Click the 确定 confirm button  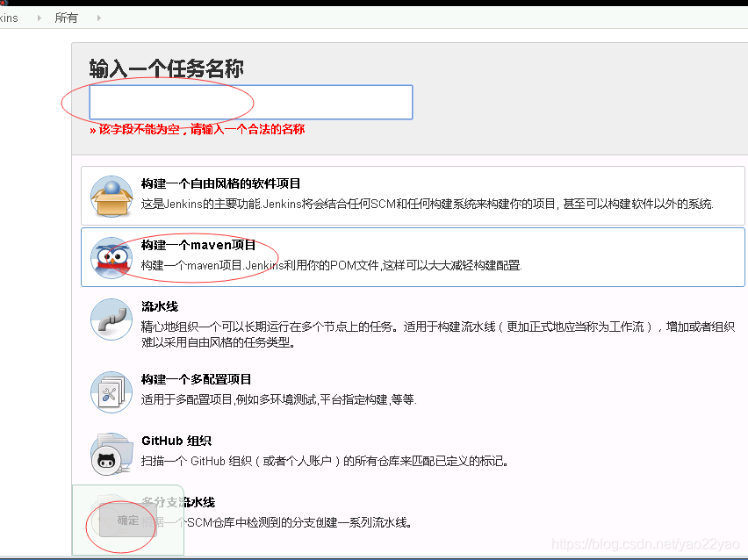click(128, 521)
